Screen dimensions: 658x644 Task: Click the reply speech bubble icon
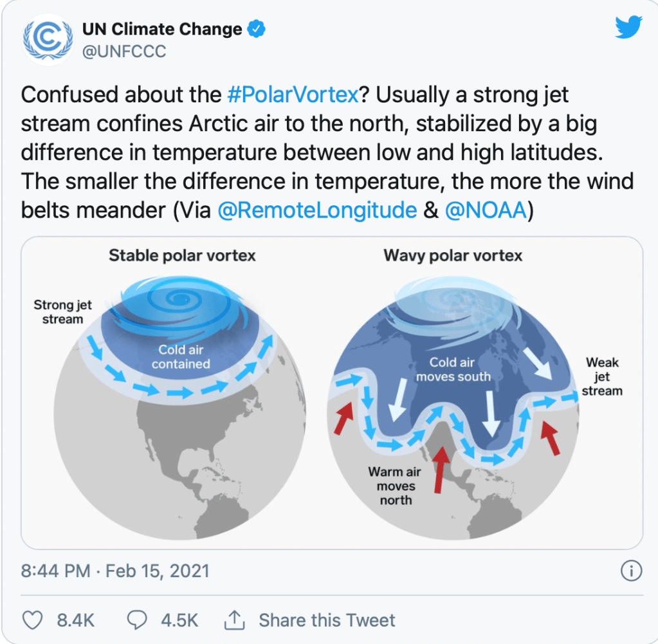[x=136, y=620]
